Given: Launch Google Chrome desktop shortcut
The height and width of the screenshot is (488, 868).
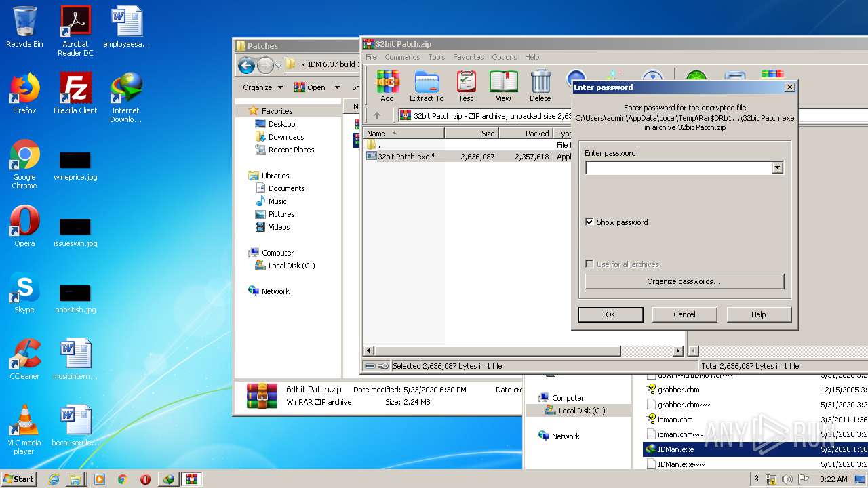Looking at the screenshot, I should pos(24,164).
